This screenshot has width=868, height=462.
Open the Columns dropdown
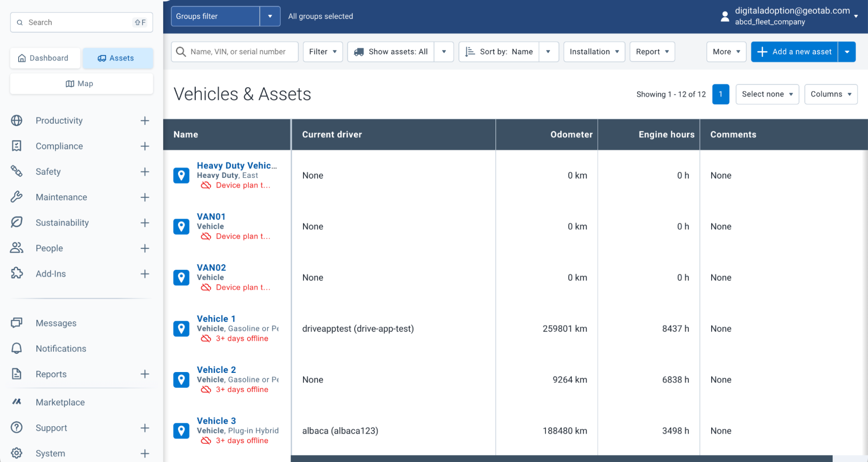(x=830, y=94)
